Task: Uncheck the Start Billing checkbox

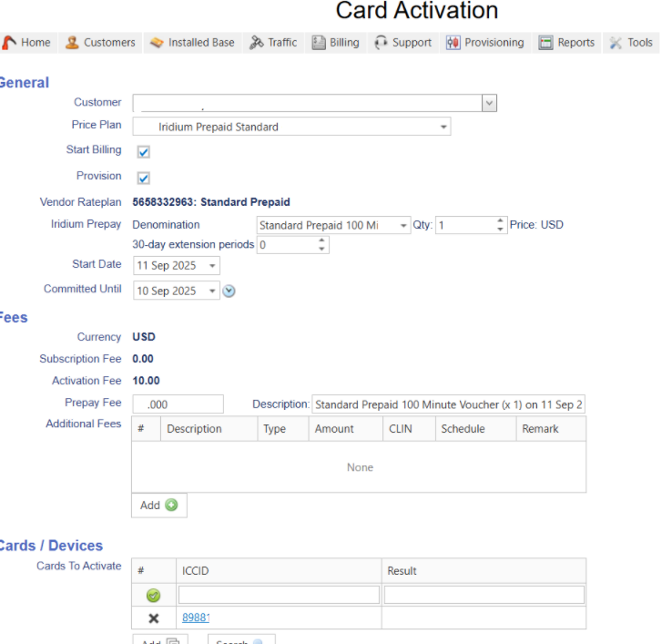Action: pyautogui.click(x=143, y=152)
